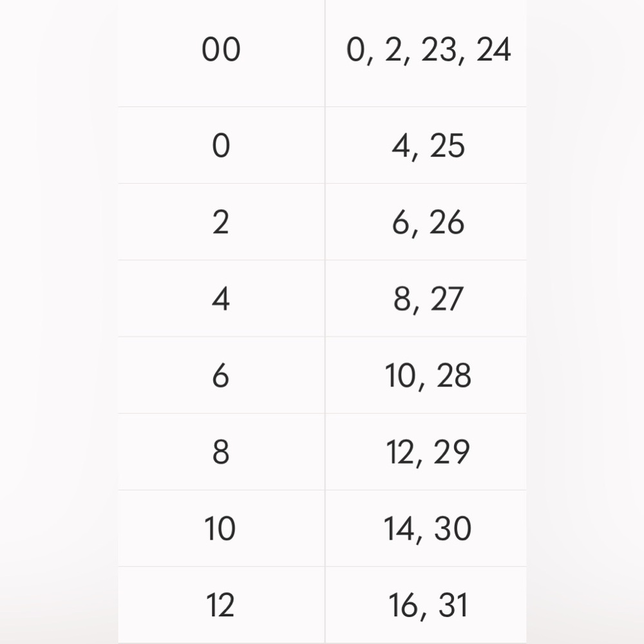
Task: Select the '16, 31' cell
Action: (428, 605)
